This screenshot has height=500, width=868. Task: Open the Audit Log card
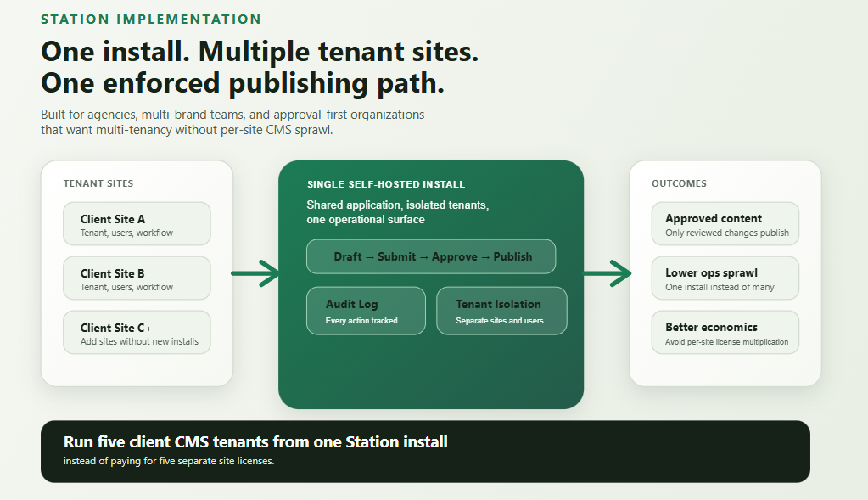[x=366, y=311]
